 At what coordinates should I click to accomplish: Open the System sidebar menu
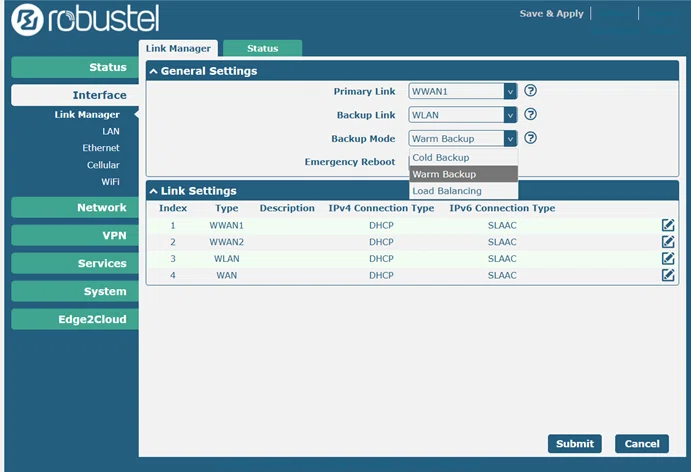point(75,291)
